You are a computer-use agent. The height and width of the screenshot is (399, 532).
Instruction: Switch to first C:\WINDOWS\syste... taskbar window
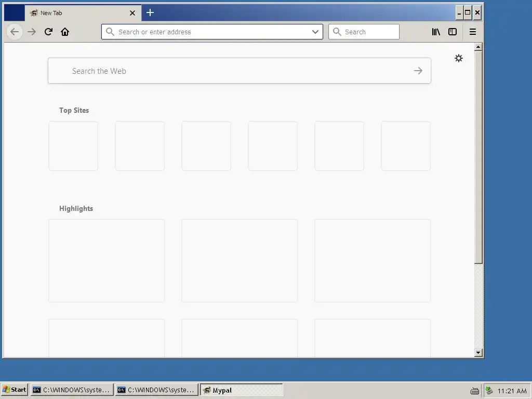click(x=71, y=390)
